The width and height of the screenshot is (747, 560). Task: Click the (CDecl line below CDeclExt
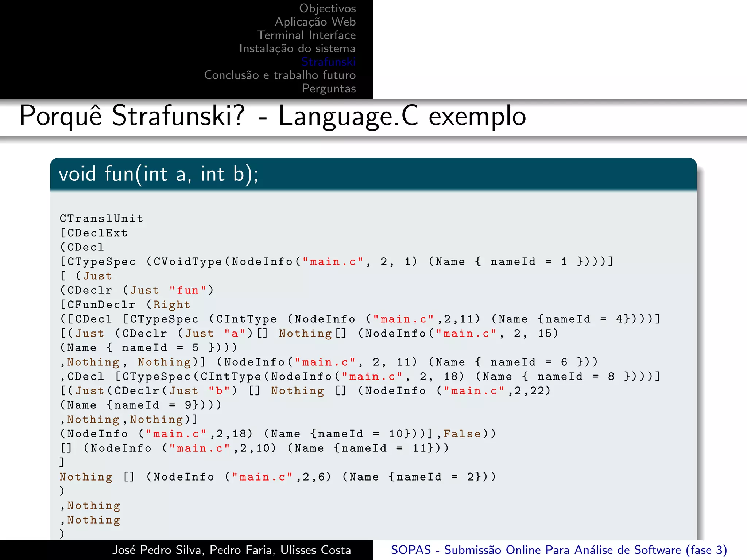coord(82,247)
